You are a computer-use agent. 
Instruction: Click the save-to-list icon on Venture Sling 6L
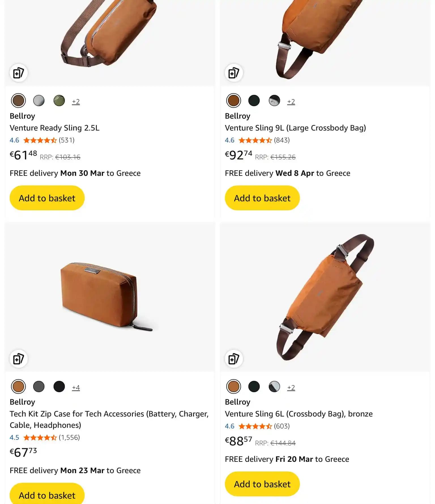(x=234, y=359)
